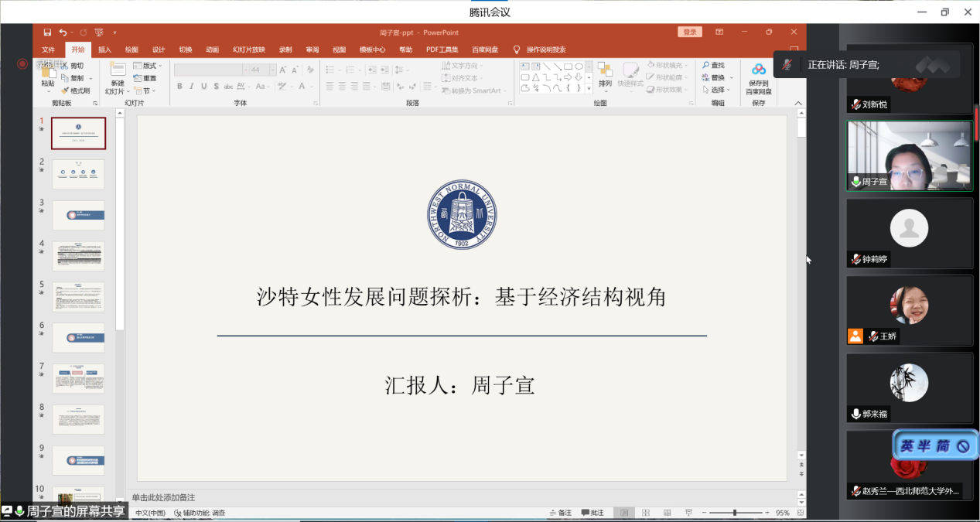Click the notes field 单击此处添加备注
Viewport: 980px width, 522px height.
point(163,497)
